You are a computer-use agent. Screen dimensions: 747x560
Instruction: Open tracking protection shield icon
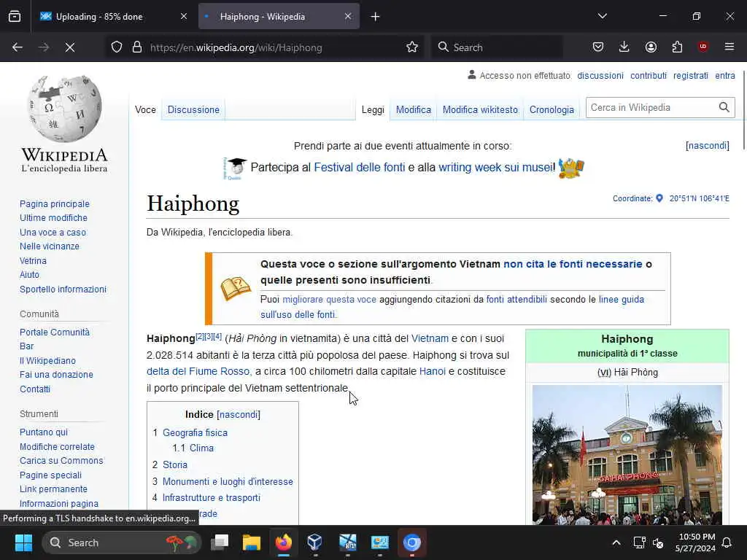[117, 47]
